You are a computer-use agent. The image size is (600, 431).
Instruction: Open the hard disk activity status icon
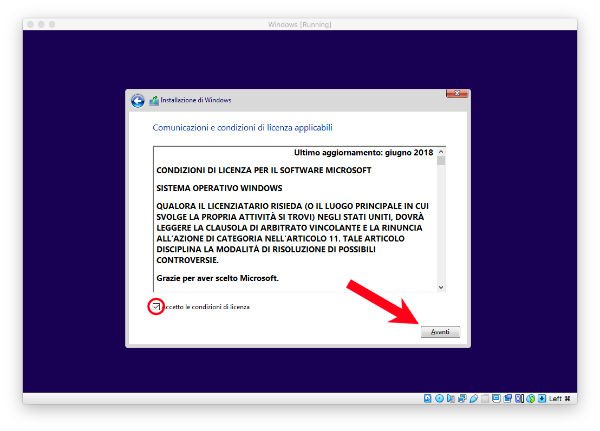[x=427, y=398]
